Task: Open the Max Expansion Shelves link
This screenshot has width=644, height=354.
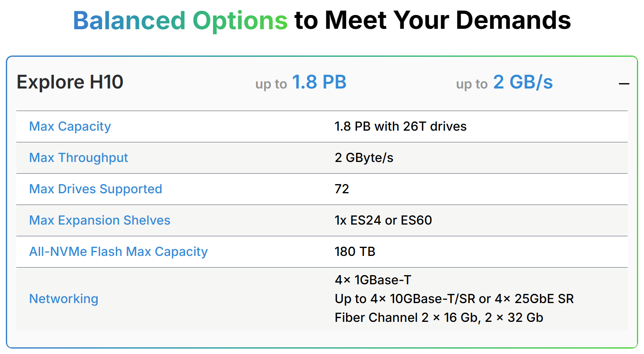Action: tap(99, 220)
